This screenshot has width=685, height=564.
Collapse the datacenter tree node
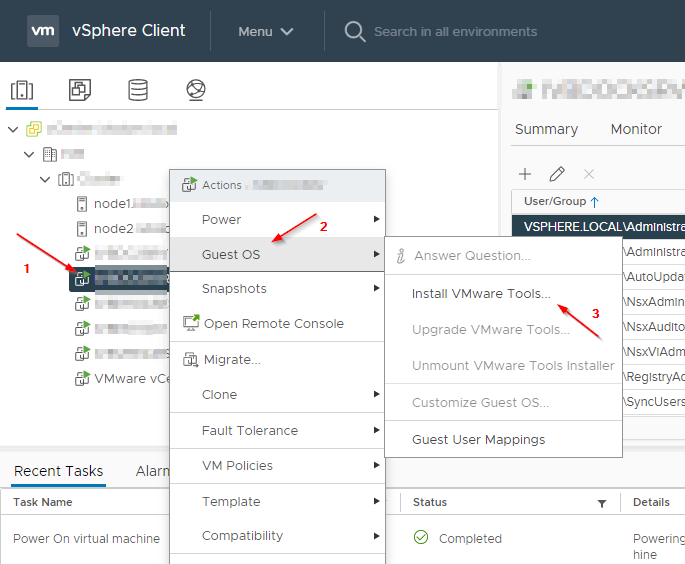[x=29, y=154]
